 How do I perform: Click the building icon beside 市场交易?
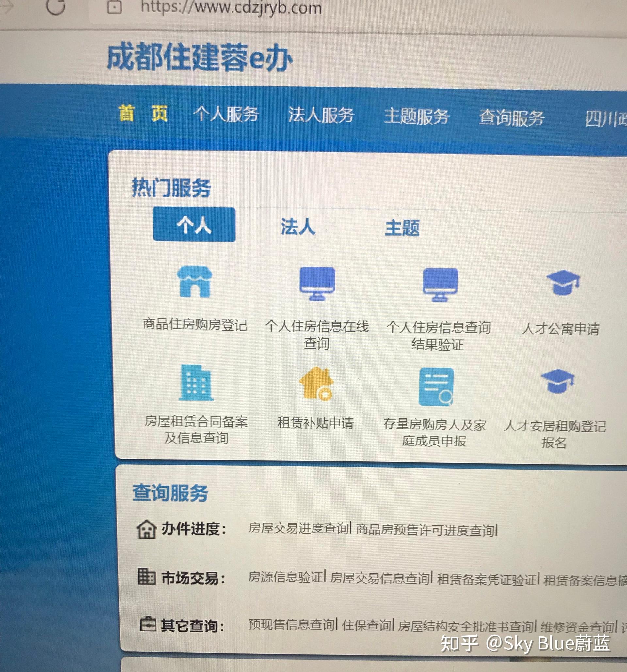click(x=147, y=576)
